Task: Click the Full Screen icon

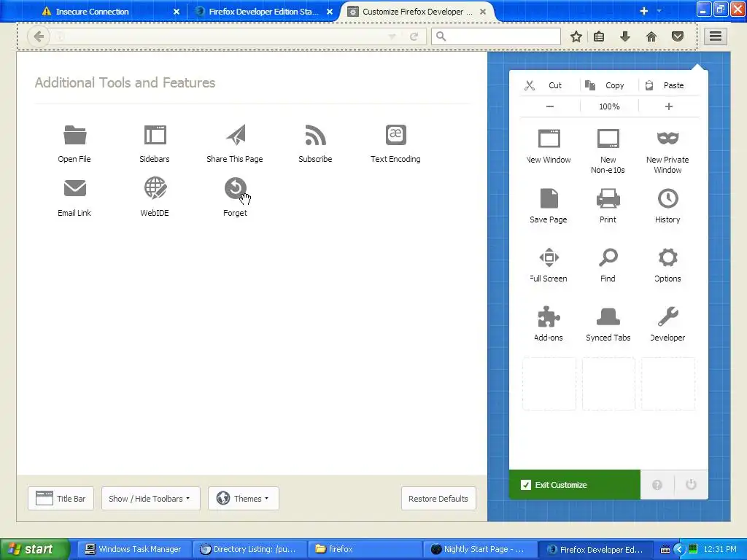Action: click(x=549, y=257)
